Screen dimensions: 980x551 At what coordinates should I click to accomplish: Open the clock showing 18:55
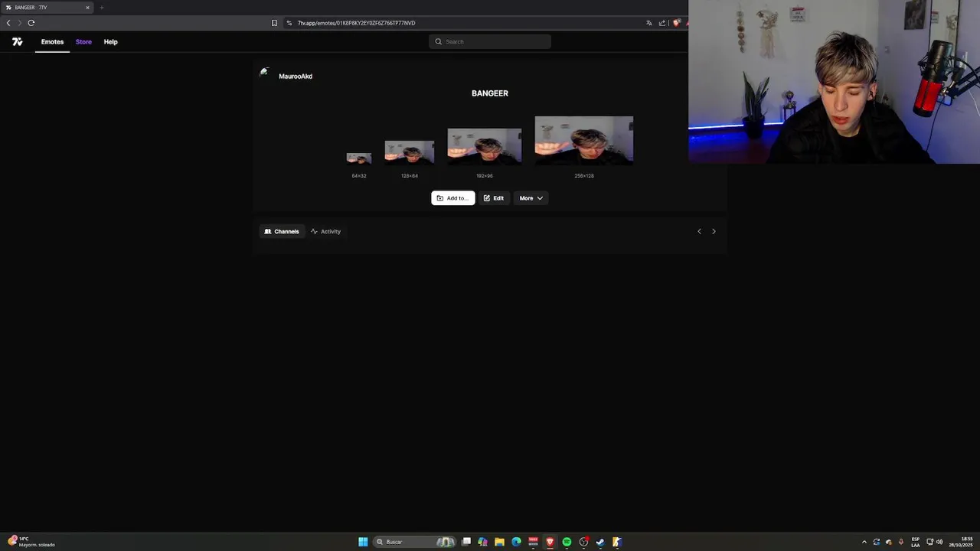962,542
